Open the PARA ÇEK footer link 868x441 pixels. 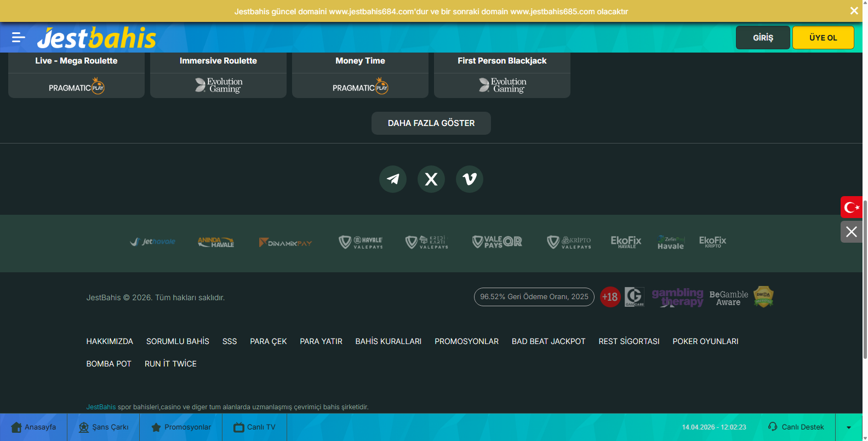[x=269, y=341]
